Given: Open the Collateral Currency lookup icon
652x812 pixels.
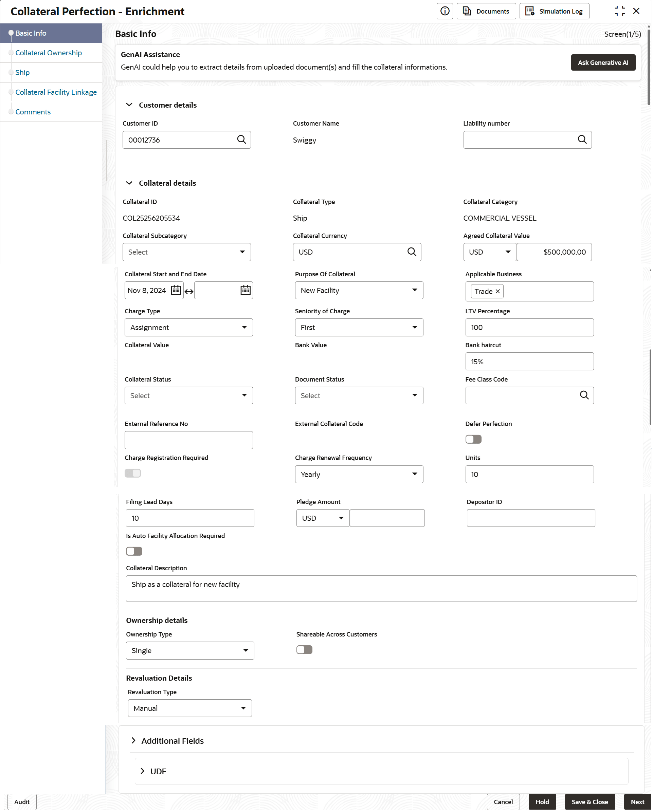Looking at the screenshot, I should (x=412, y=252).
